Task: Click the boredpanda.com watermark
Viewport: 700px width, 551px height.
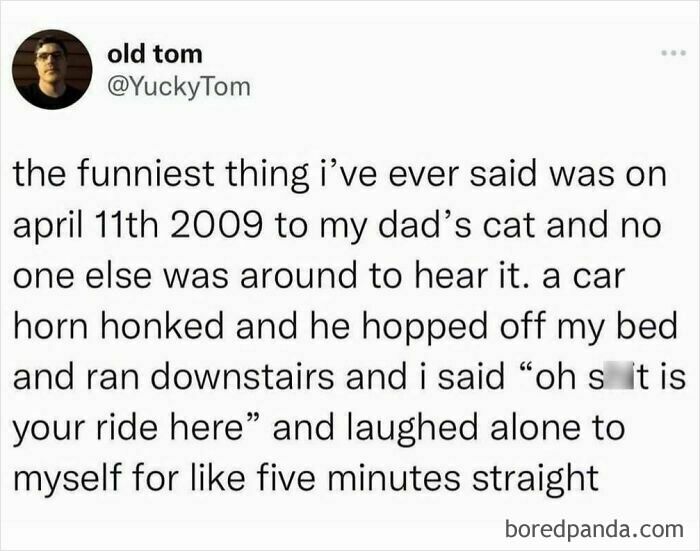Action: pos(594,529)
